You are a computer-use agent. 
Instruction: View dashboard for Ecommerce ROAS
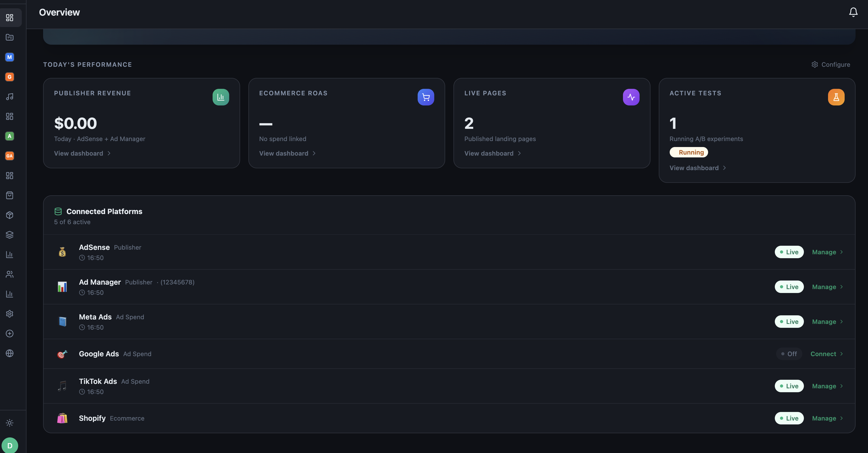[x=288, y=154]
